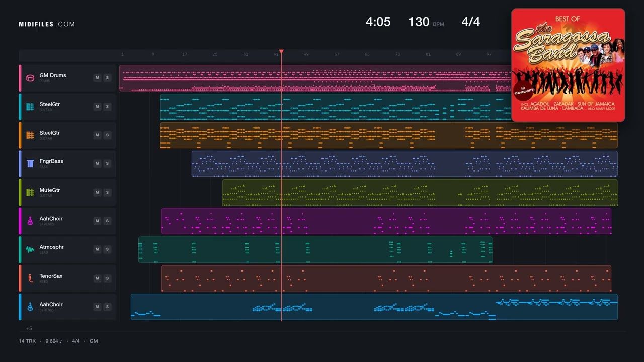Click the pink GM Drums note clip
The image size is (644, 362).
pos(315,78)
